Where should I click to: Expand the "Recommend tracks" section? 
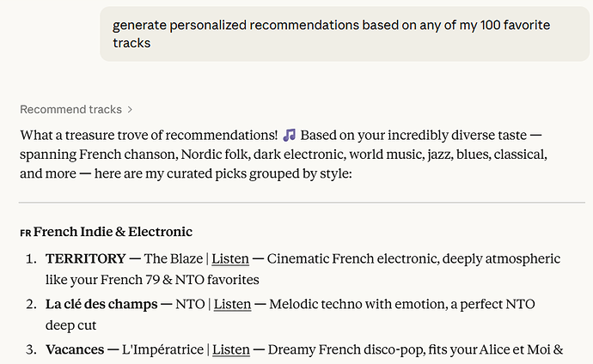point(70,109)
